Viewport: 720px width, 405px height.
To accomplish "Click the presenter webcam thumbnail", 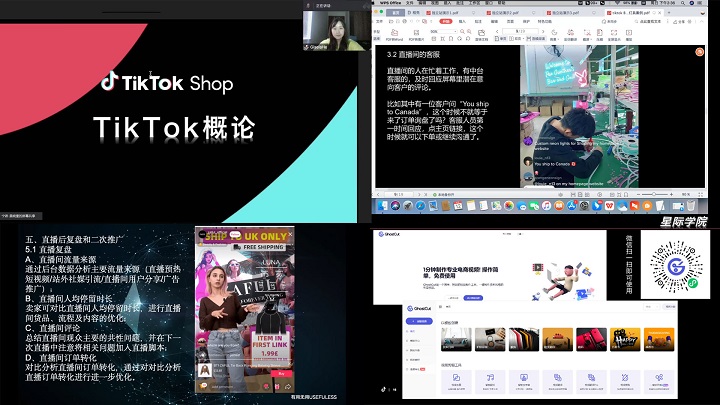I will (337, 29).
